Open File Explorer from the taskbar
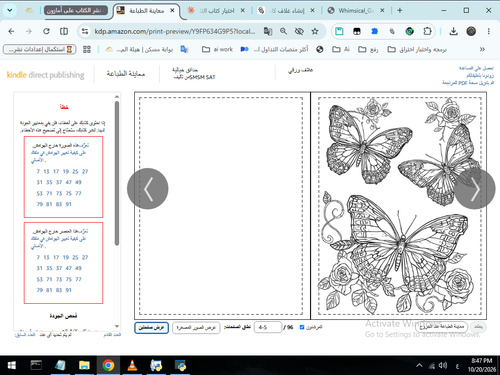The image size is (500, 375). (x=84, y=366)
